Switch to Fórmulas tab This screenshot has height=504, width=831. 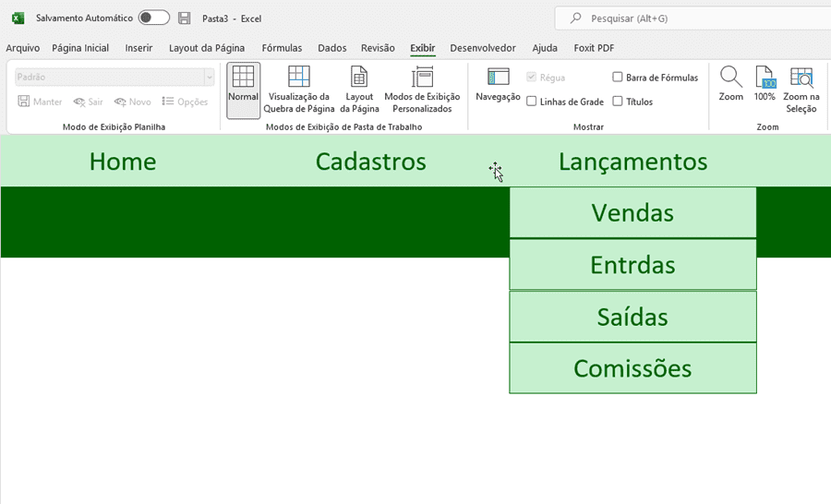coord(282,48)
